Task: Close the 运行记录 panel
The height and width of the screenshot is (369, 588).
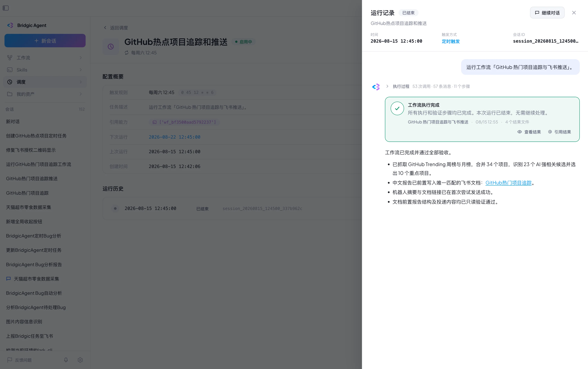Action: pyautogui.click(x=574, y=13)
